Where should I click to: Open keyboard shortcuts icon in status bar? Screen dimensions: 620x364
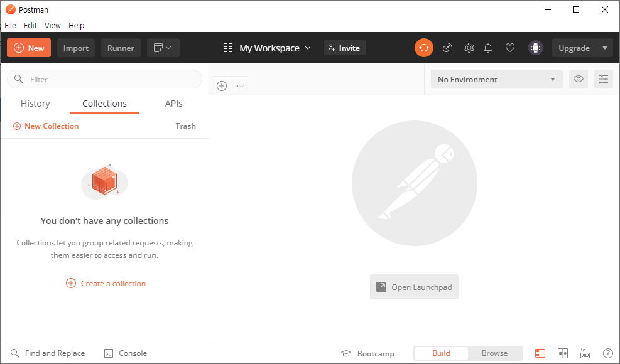585,353
